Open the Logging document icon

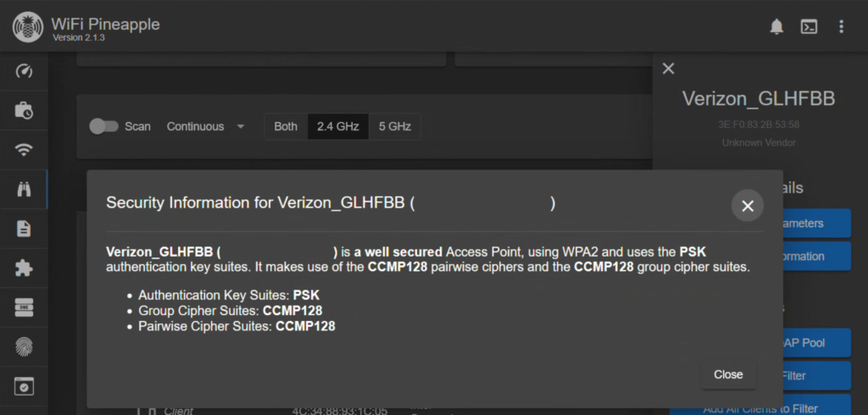click(24, 229)
